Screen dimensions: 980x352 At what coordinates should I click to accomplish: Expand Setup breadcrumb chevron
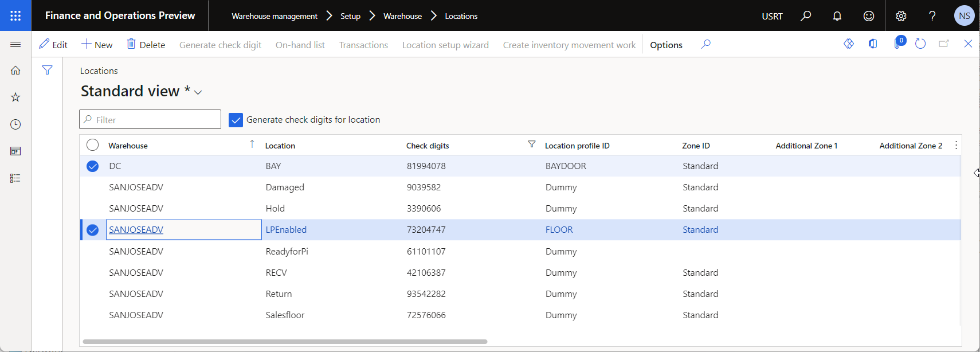(373, 16)
